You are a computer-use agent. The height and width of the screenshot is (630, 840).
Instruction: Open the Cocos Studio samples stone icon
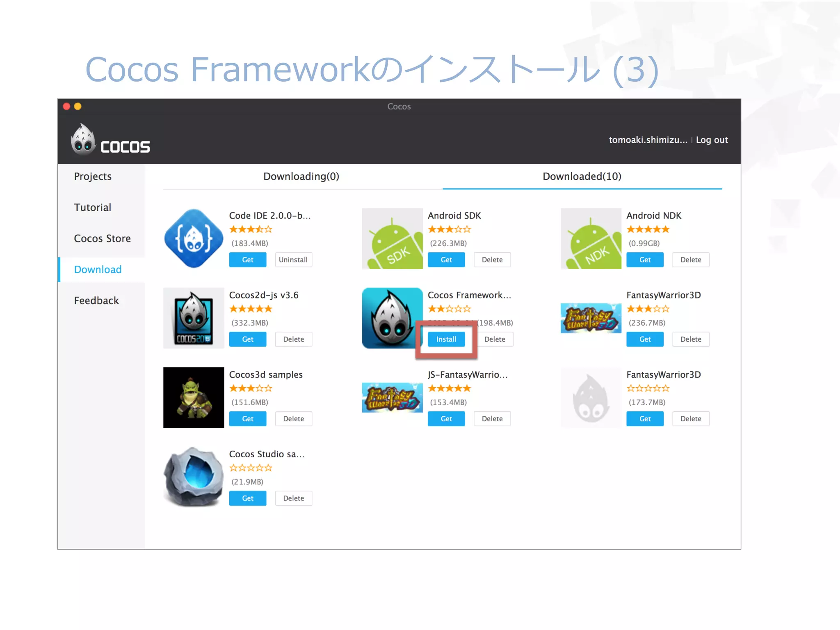tap(194, 477)
